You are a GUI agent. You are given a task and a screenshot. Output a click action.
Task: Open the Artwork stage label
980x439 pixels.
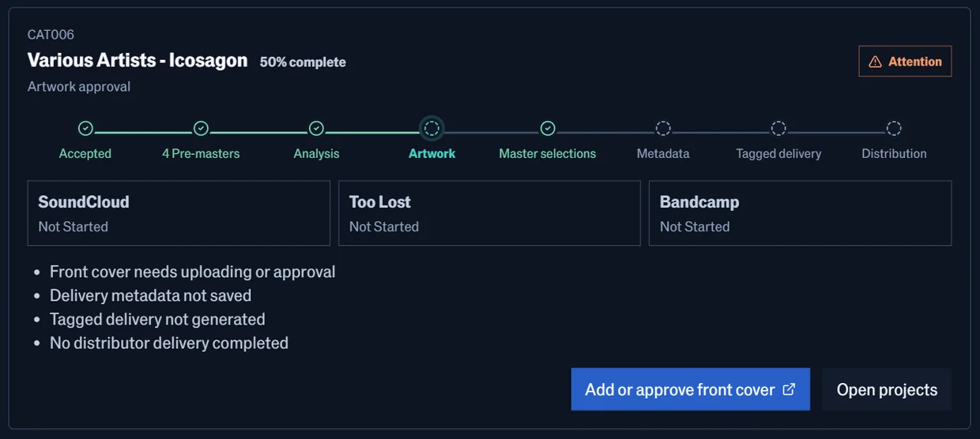[x=432, y=153]
